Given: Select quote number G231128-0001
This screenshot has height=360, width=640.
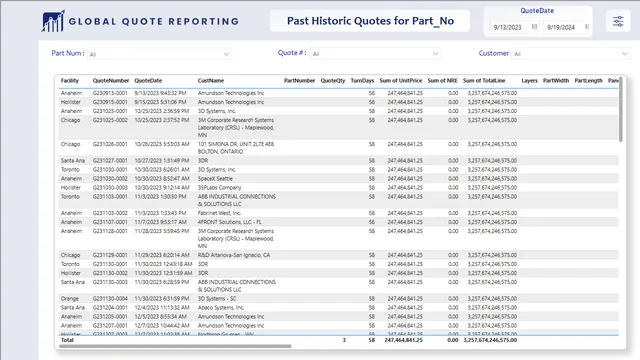Looking at the screenshot, I should 110,231.
